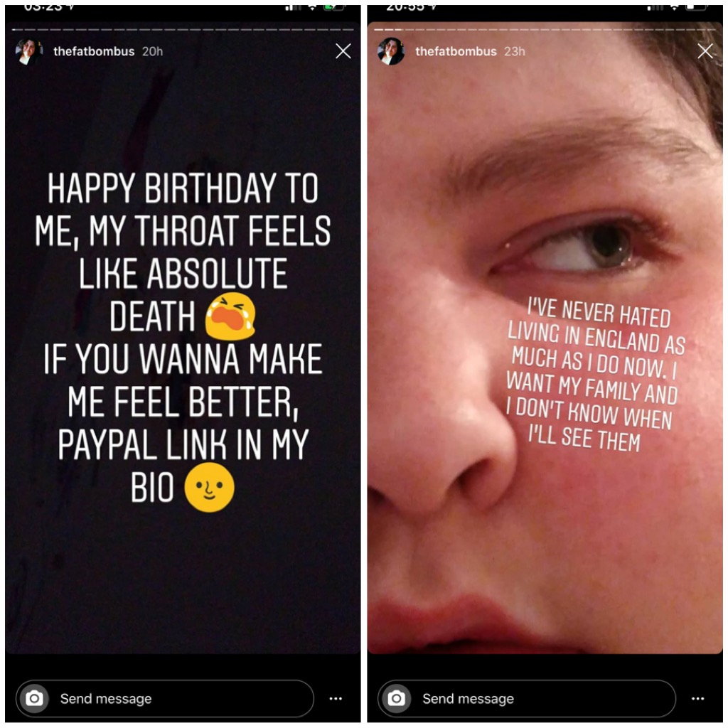
Task: Close the left story with the X
Action: [x=343, y=51]
